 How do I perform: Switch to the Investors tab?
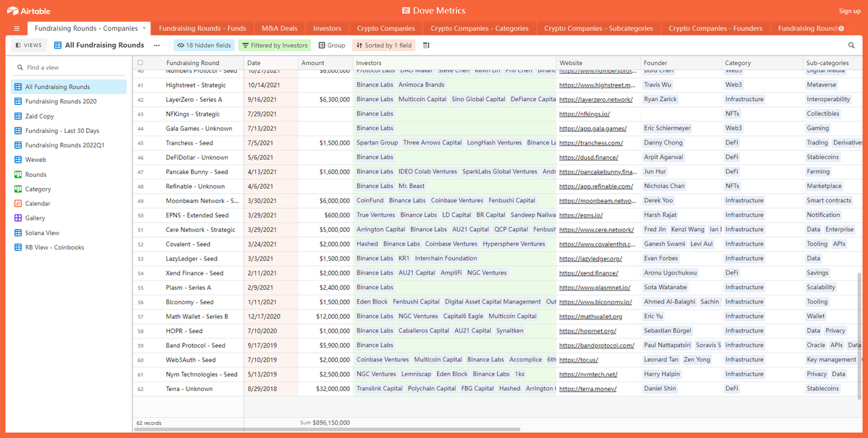[x=327, y=28]
